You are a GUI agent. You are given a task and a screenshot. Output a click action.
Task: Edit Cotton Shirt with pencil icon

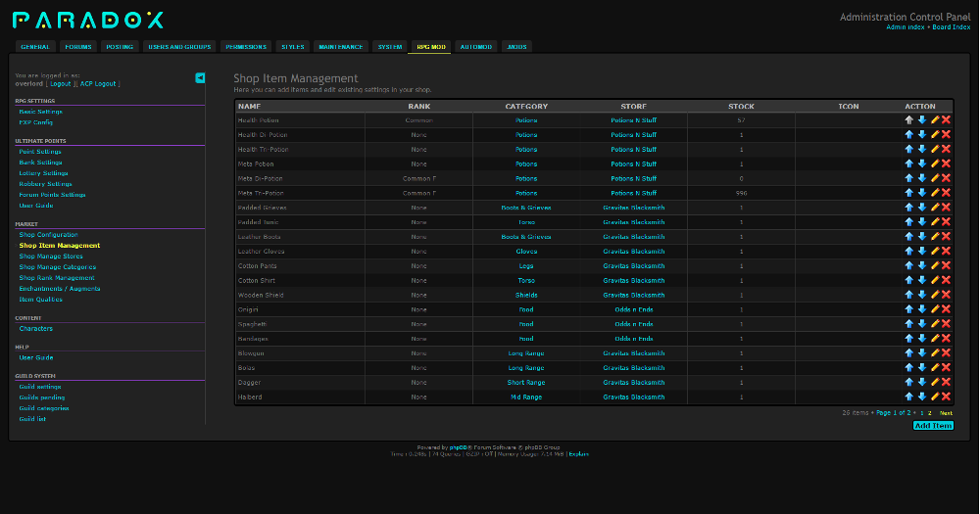pyautogui.click(x=935, y=280)
